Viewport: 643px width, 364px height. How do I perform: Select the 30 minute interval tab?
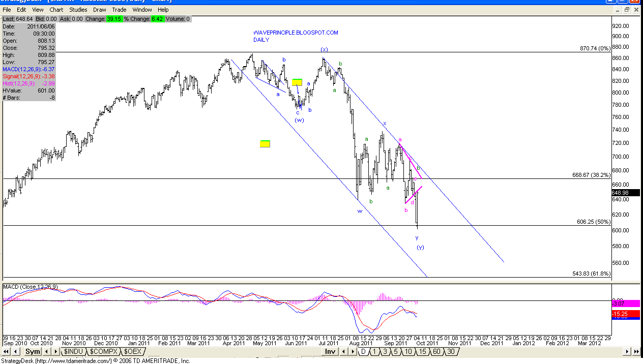pos(450,351)
